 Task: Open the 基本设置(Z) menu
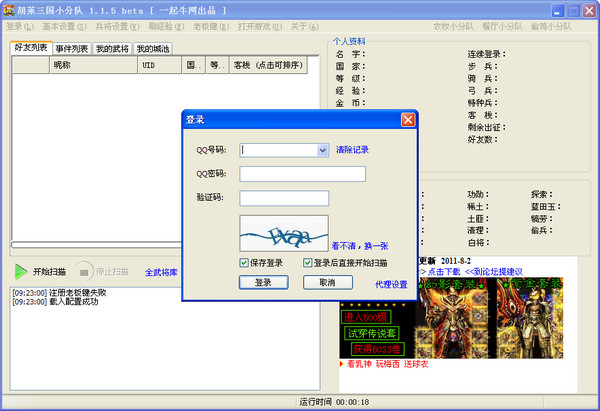65,26
